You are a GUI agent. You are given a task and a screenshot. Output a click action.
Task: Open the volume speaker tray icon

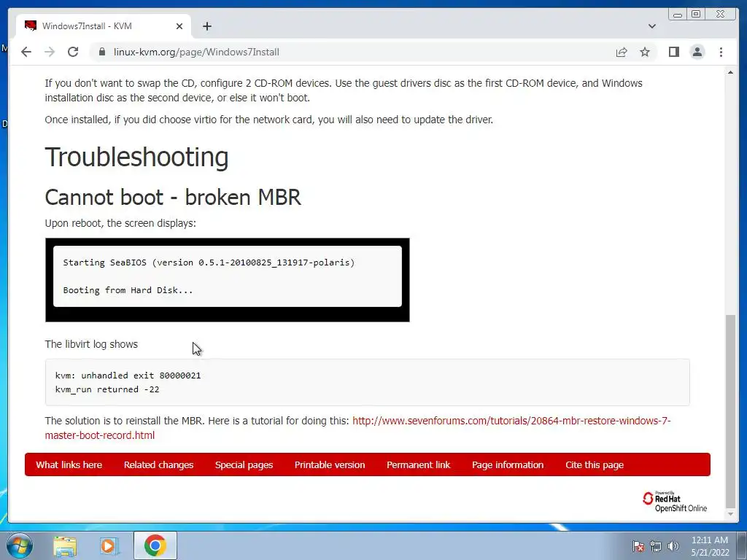click(x=673, y=546)
